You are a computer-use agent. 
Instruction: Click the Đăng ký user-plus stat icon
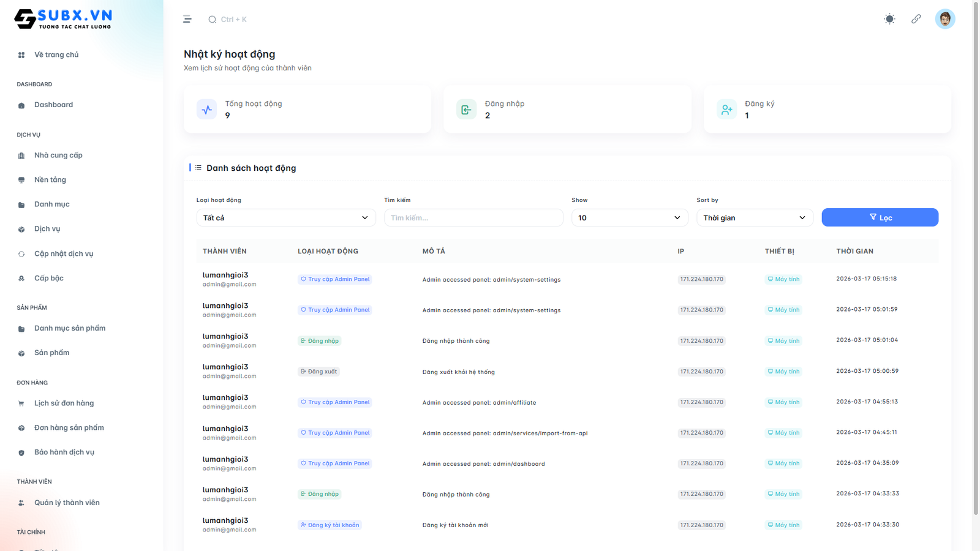coord(726,110)
